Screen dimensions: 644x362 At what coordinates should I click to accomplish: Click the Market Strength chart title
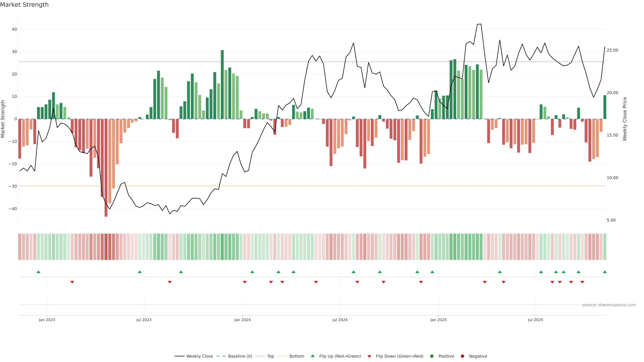pos(24,5)
